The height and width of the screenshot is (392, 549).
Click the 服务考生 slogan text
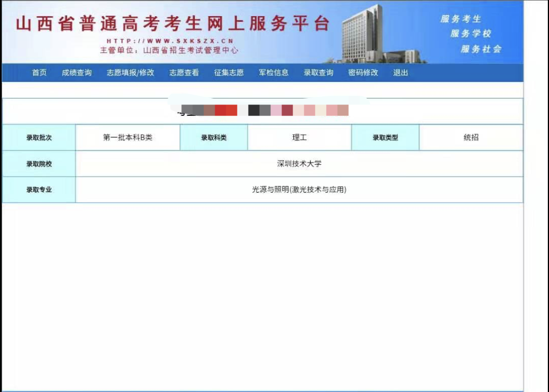[x=461, y=19]
